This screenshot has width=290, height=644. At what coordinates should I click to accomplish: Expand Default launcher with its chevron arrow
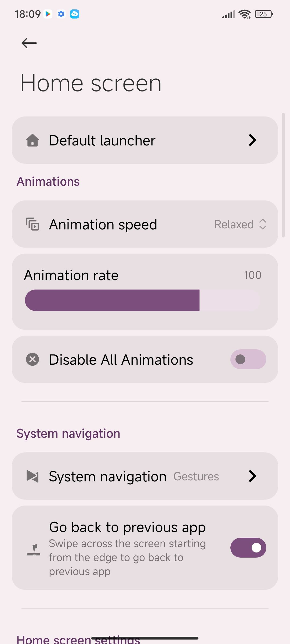click(252, 140)
